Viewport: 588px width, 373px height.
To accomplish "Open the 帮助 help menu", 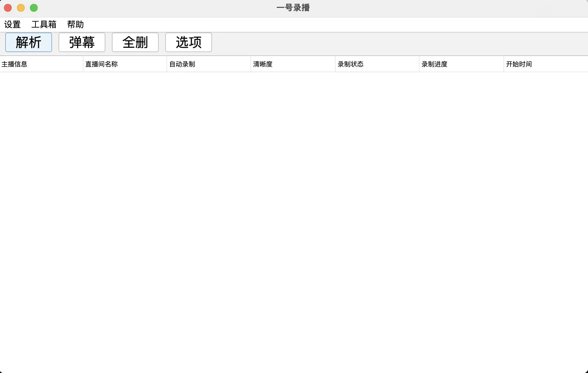I will point(75,24).
